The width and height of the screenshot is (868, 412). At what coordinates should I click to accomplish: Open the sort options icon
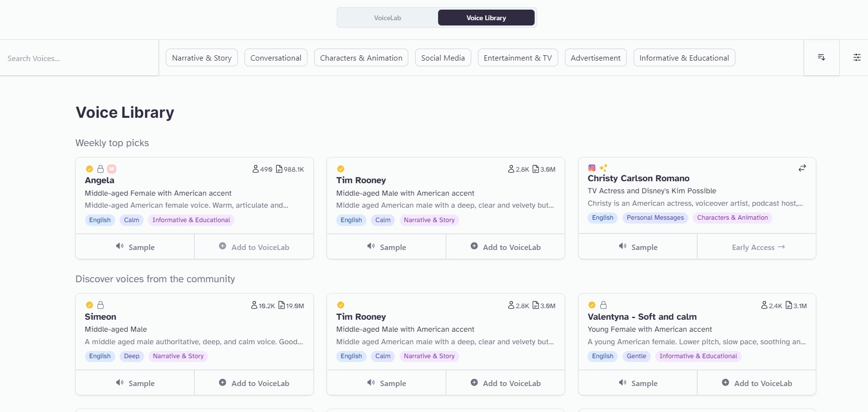(x=821, y=58)
